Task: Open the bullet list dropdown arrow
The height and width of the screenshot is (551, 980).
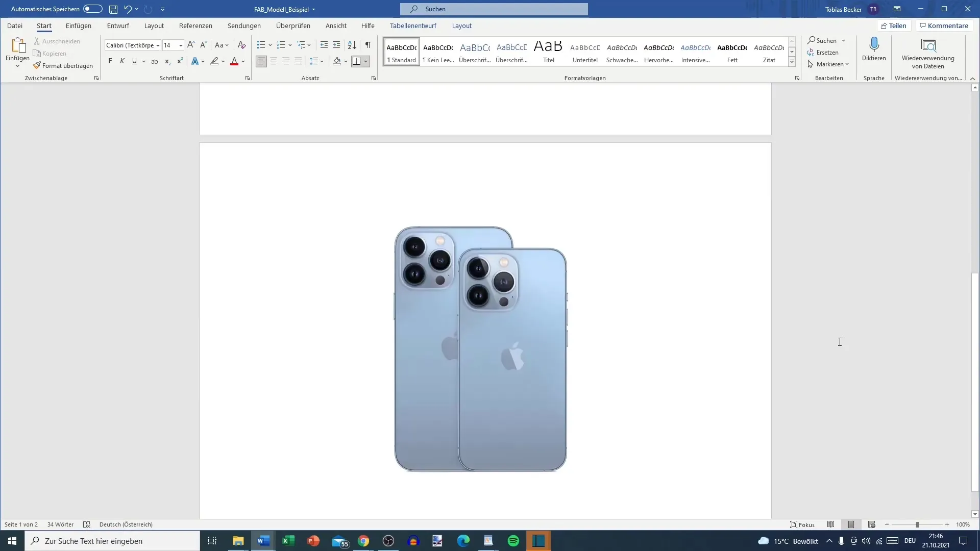Action: [270, 45]
